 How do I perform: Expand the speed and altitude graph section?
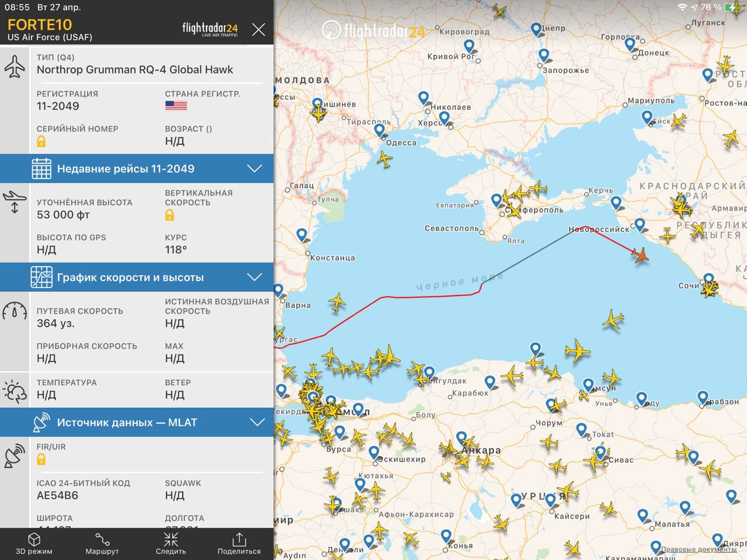[x=137, y=277]
